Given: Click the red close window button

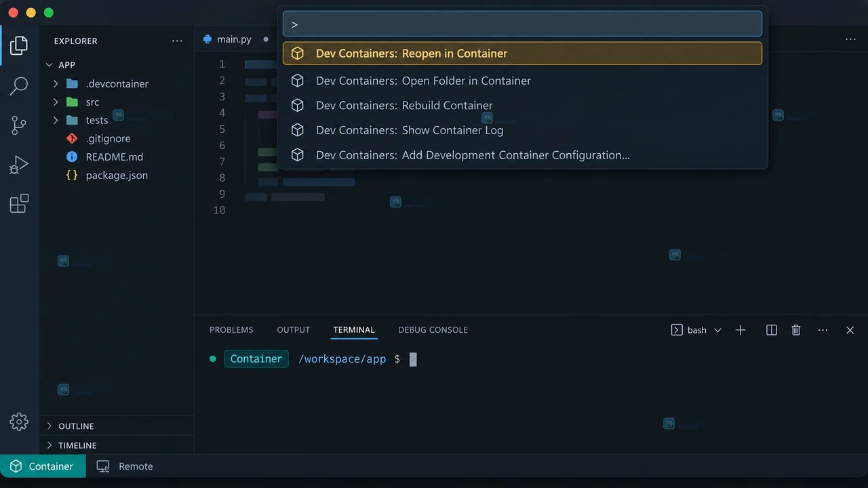Looking at the screenshot, I should click(x=13, y=13).
